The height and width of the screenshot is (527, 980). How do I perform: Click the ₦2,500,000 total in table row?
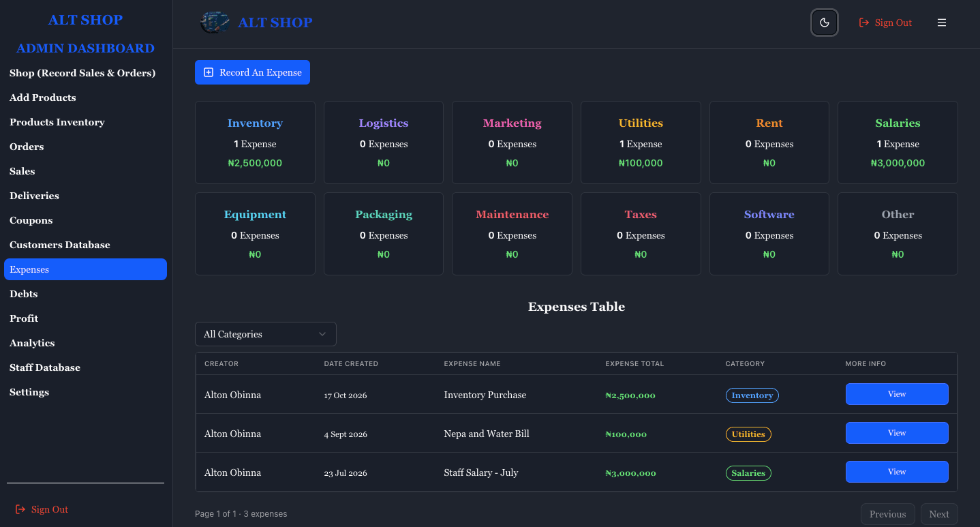(x=630, y=395)
